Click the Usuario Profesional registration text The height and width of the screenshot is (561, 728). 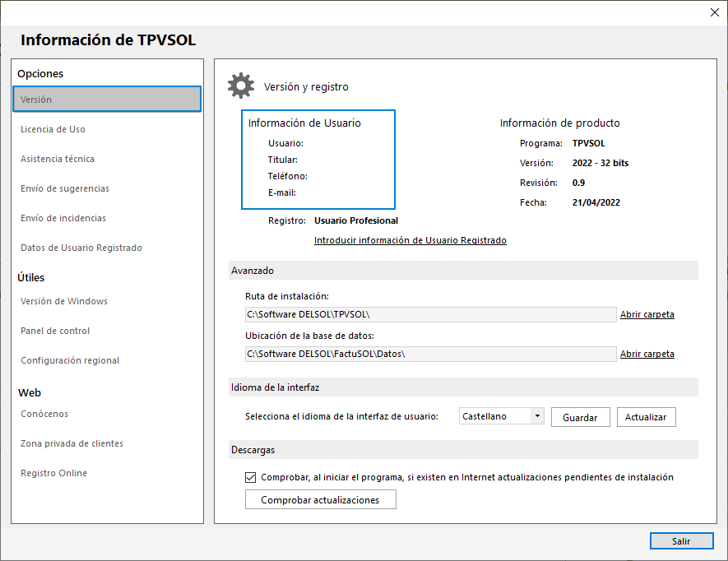pyautogui.click(x=356, y=220)
